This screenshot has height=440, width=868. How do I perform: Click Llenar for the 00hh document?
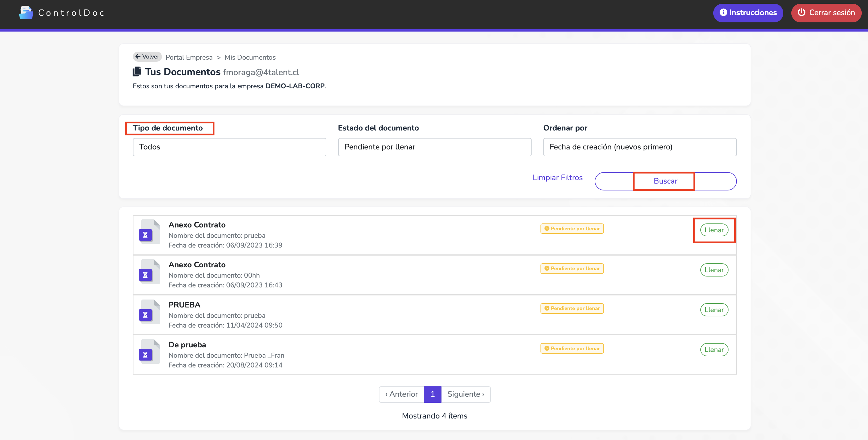coord(714,270)
